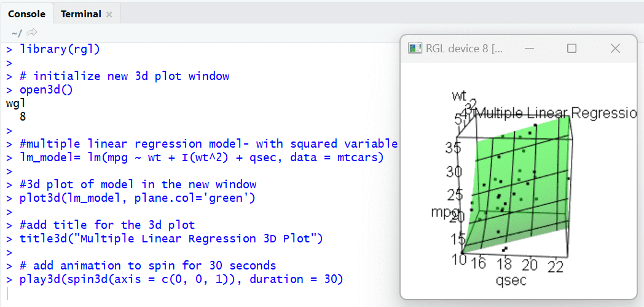Click the 'wt' axis label in plot
The width and height of the screenshot is (644, 307).
458,96
